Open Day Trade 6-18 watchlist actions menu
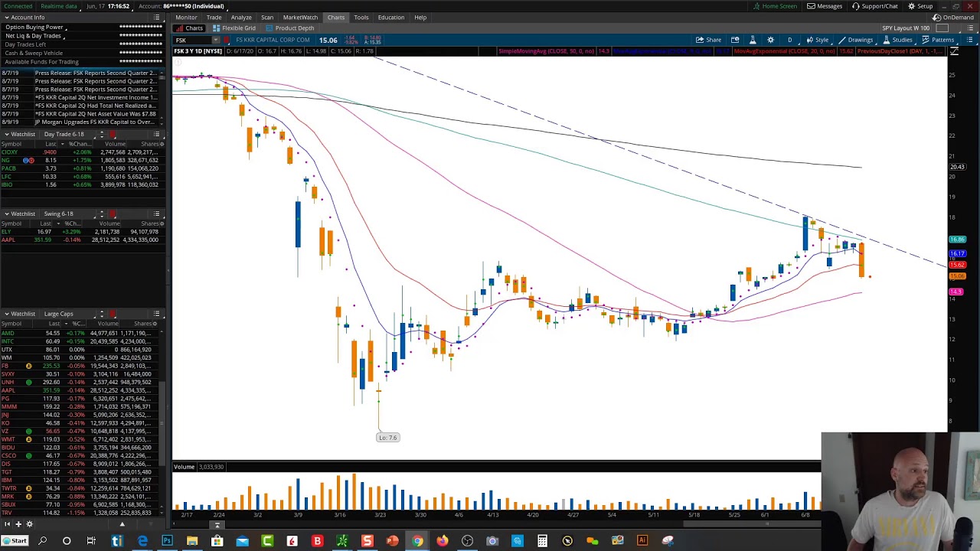The image size is (980, 551). 157,135
